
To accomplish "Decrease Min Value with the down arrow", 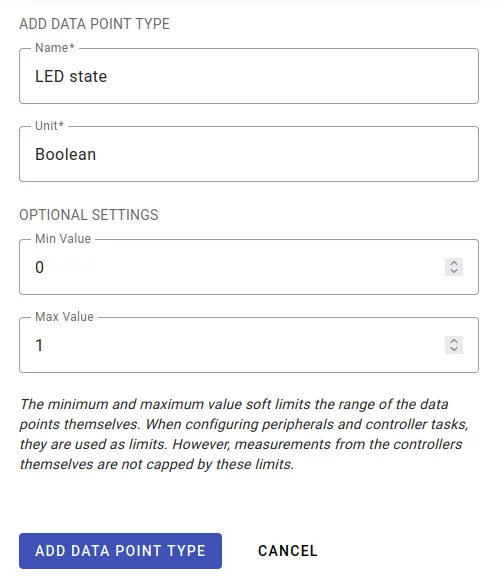I will pyautogui.click(x=454, y=271).
